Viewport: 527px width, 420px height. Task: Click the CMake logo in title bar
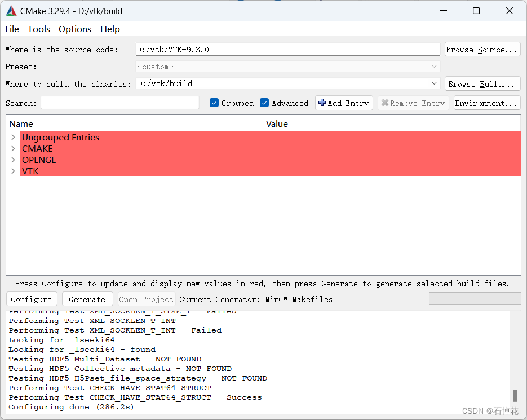tap(11, 10)
